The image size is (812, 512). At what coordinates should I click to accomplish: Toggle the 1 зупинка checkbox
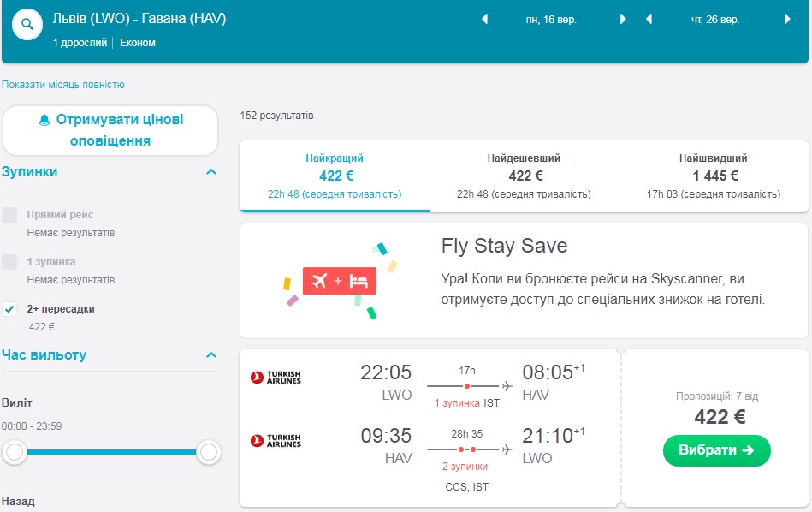tap(9, 262)
